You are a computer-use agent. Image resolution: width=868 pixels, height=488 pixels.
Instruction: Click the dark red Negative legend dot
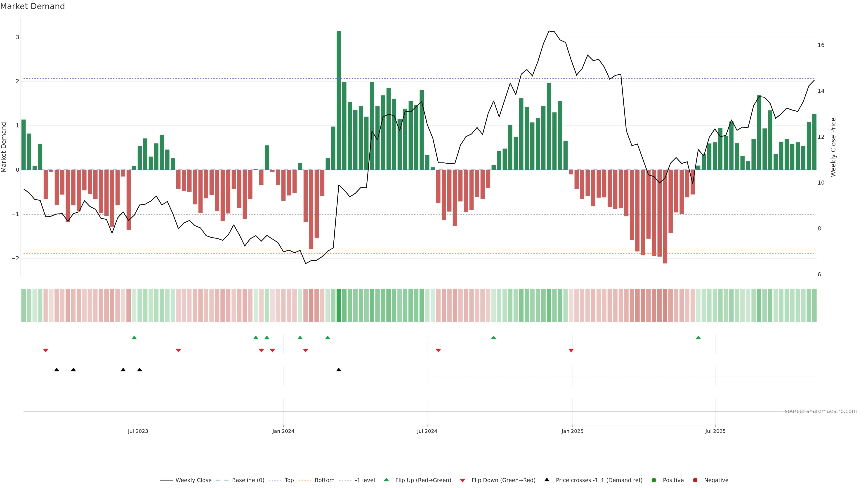pyautogui.click(x=695, y=480)
